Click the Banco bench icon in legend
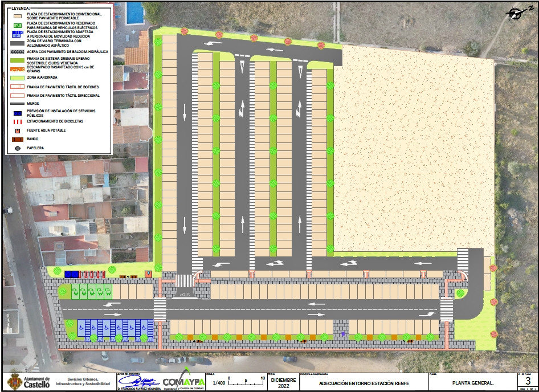Viewport: 539px width, 392px height. pyautogui.click(x=17, y=139)
